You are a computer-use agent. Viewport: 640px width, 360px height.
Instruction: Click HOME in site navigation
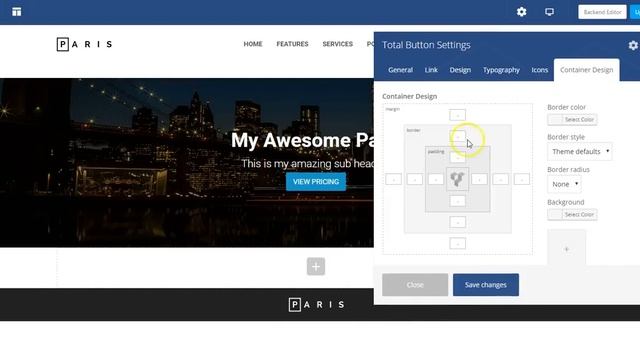pyautogui.click(x=253, y=44)
